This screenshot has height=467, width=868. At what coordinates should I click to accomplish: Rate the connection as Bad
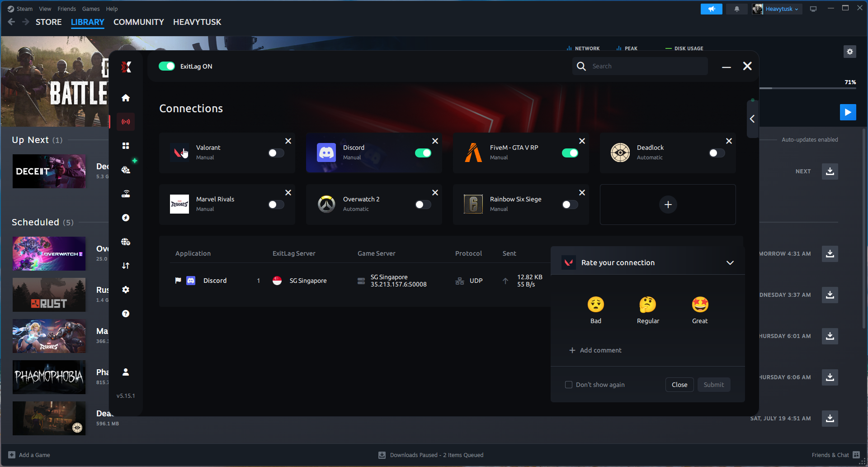click(x=596, y=310)
